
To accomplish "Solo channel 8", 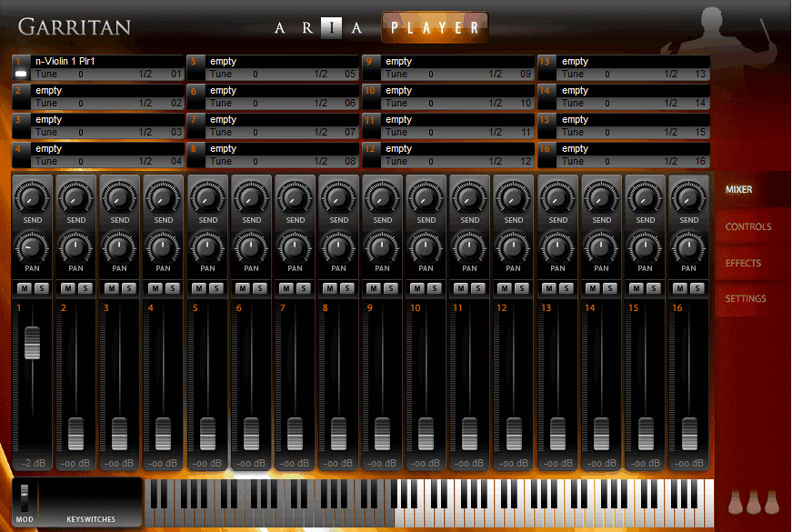I will pyautogui.click(x=347, y=288).
